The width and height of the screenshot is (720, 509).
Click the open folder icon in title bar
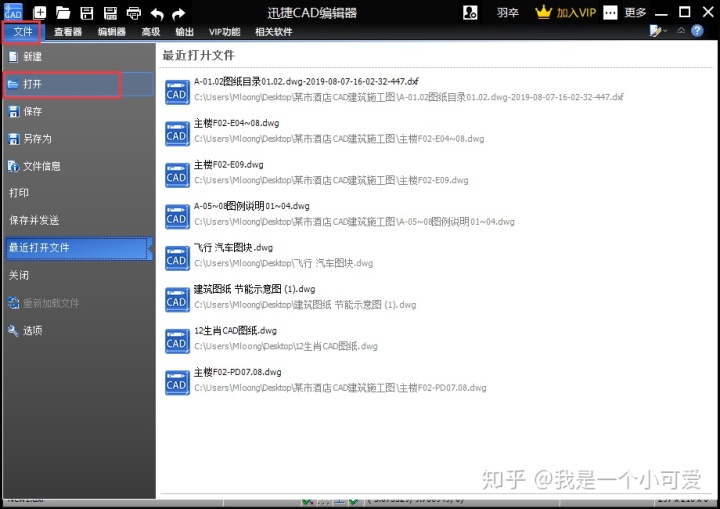click(63, 13)
